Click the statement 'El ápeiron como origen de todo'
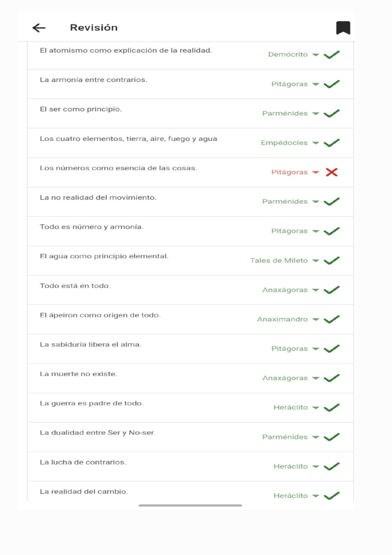 coord(100,315)
